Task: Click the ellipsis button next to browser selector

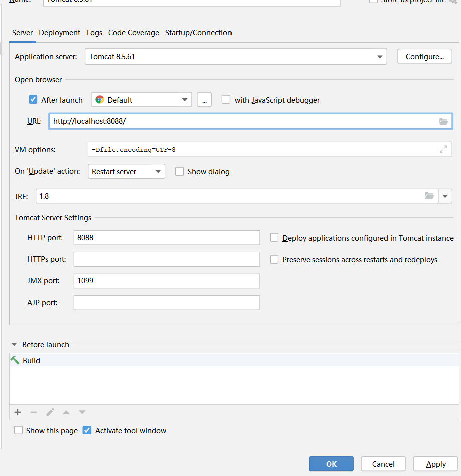Action: tap(204, 99)
